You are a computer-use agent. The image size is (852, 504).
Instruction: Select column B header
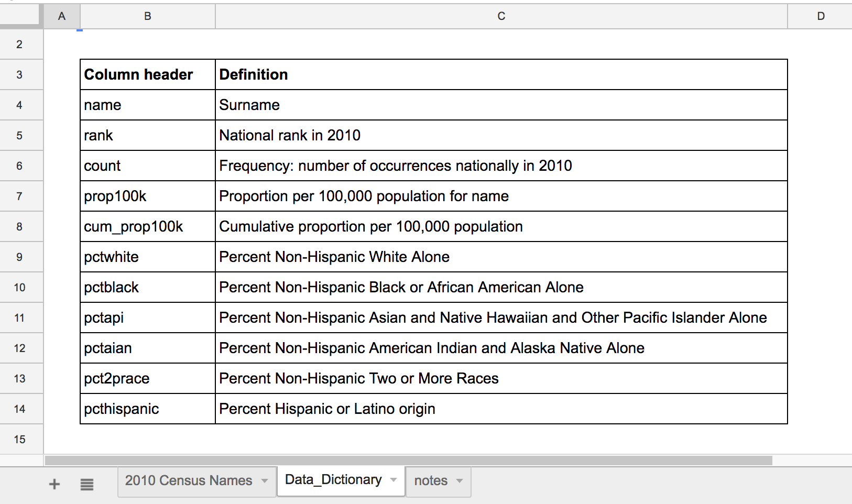(x=148, y=16)
